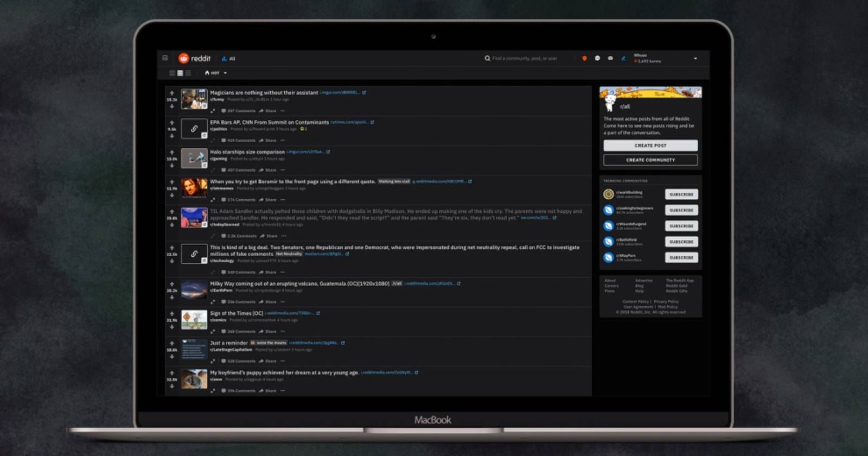
Task: Open the Hot sort dropdown
Action: point(216,73)
